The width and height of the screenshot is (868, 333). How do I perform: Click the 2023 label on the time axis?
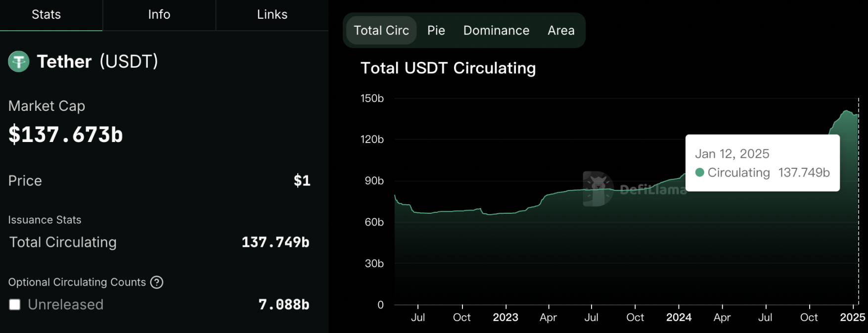point(505,317)
